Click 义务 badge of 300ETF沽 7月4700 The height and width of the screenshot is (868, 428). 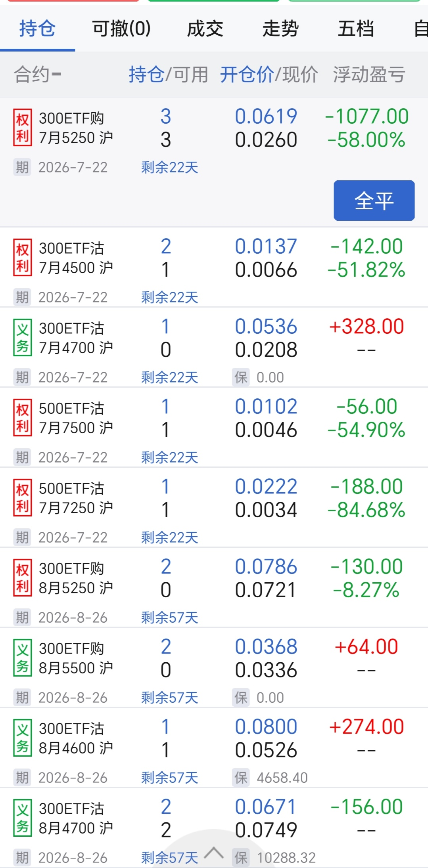pos(23,338)
